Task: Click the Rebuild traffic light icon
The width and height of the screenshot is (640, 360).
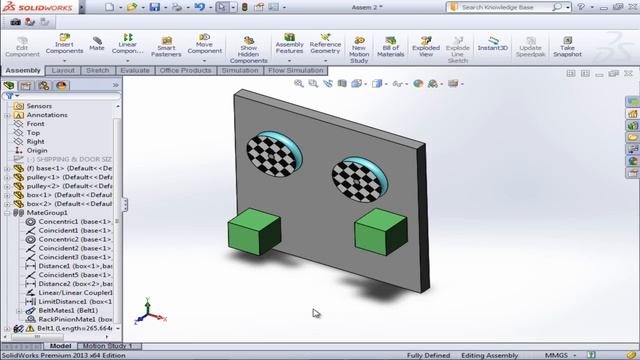Action: [245, 7]
